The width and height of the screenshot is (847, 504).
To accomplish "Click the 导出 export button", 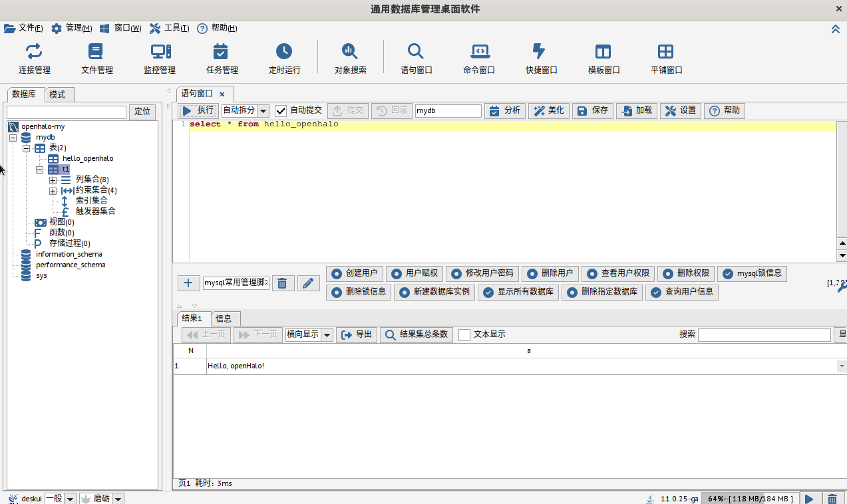I will tap(357, 334).
